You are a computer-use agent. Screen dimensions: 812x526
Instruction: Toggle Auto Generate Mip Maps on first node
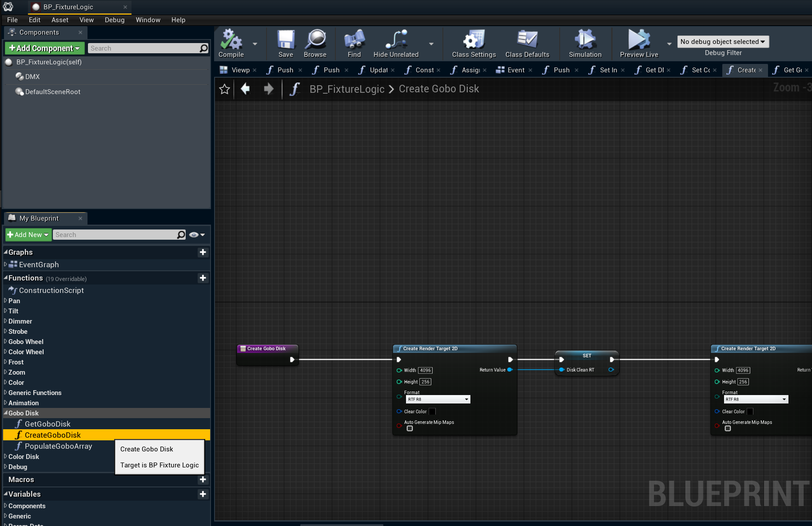click(x=410, y=428)
